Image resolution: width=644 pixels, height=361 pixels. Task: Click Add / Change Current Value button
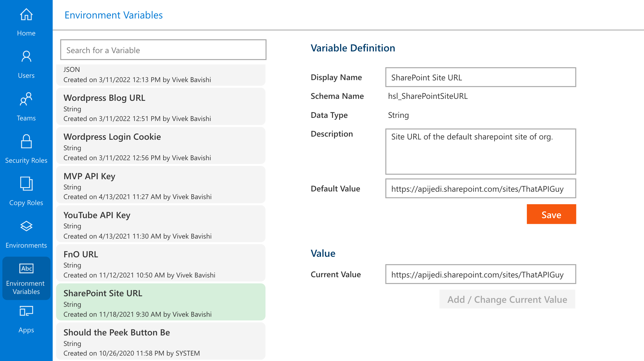point(507,299)
